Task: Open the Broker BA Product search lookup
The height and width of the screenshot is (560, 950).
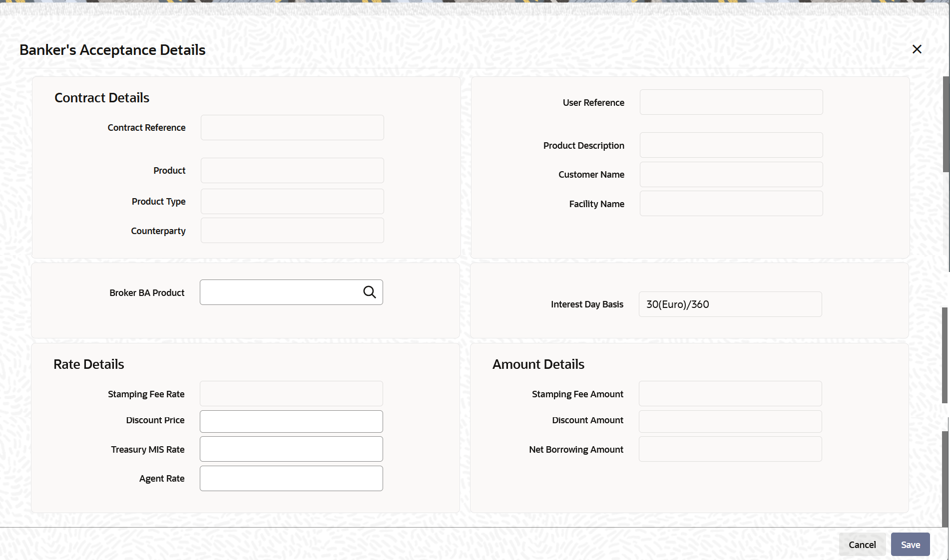Action: (370, 292)
